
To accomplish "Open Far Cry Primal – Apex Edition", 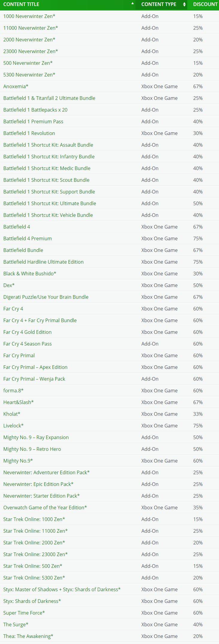I will [35, 367].
